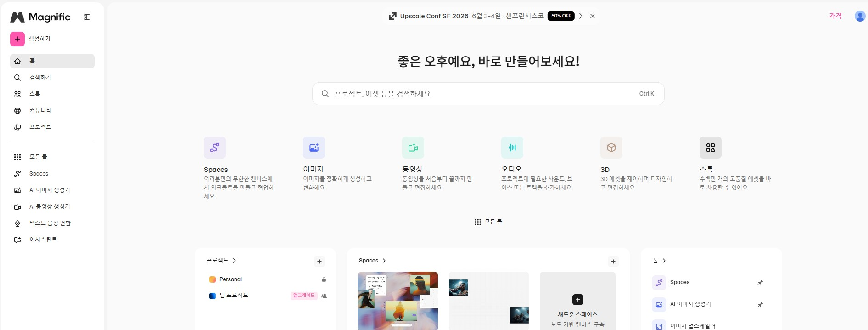
Task: Select AI 이미지 생성기 in the sidebar
Action: pyautogui.click(x=52, y=190)
